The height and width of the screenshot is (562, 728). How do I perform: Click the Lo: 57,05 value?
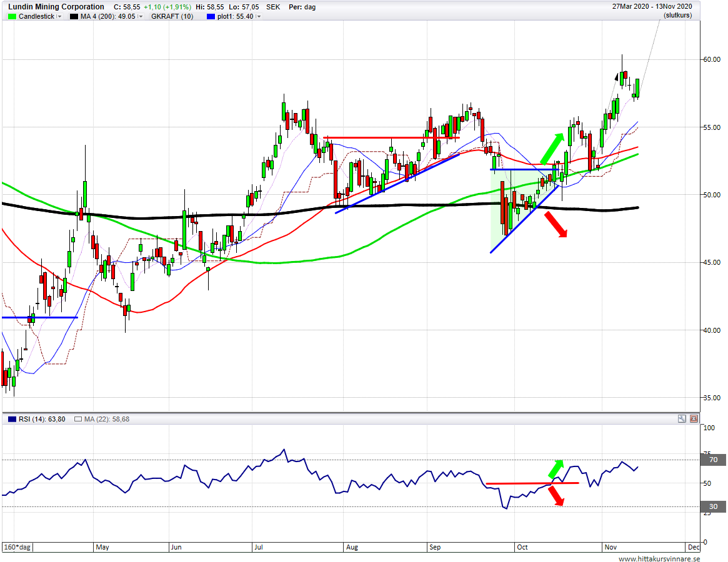click(x=244, y=7)
